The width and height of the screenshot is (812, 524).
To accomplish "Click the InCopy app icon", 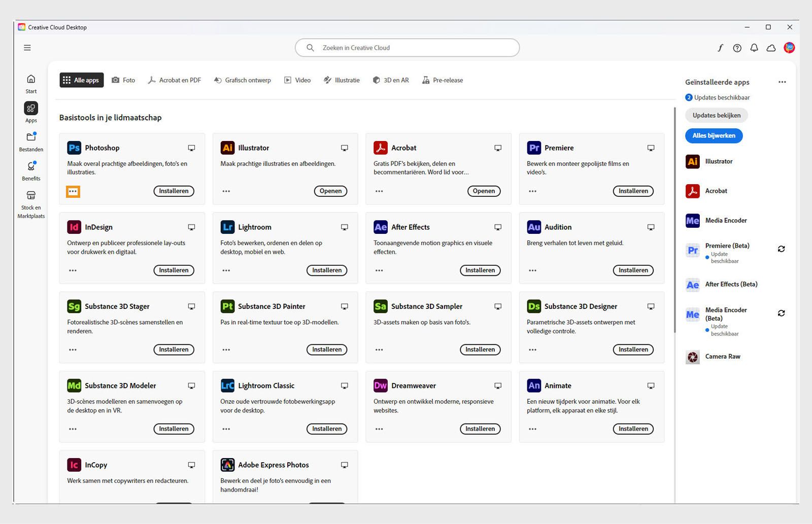I will click(x=74, y=465).
